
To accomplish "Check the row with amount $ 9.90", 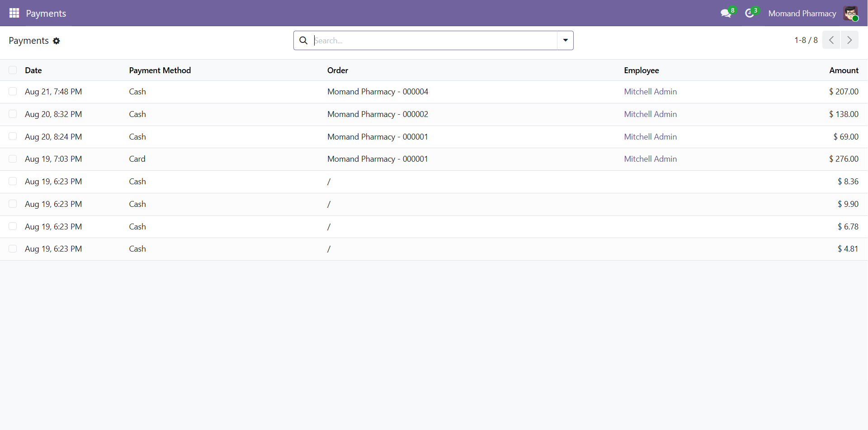I will tap(13, 204).
